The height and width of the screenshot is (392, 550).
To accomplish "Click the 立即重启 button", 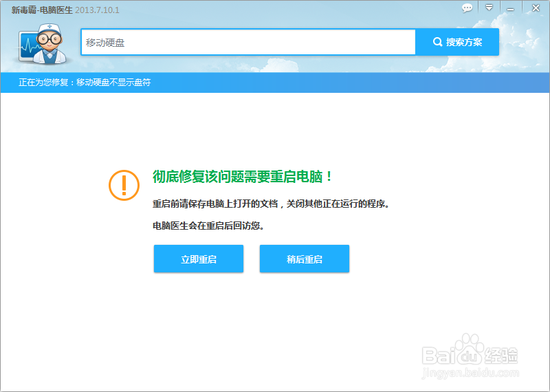I will pos(199,259).
